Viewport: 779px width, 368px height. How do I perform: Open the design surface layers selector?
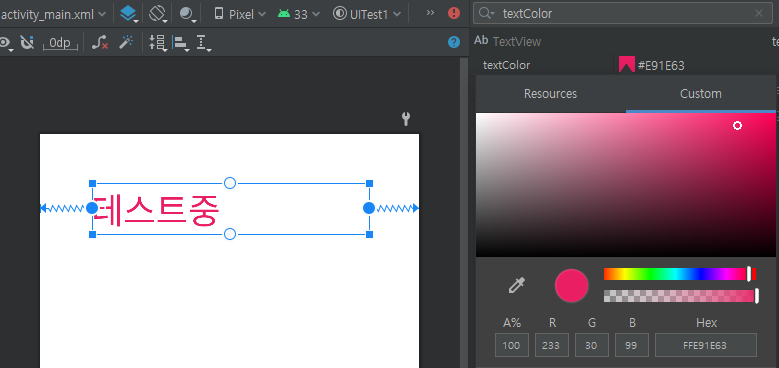pos(129,14)
